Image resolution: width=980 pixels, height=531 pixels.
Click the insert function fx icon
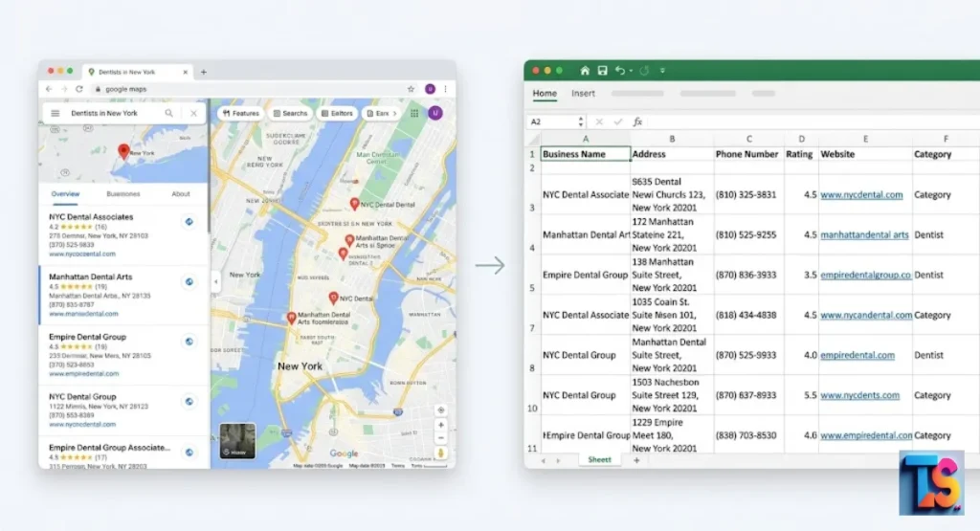(637, 122)
